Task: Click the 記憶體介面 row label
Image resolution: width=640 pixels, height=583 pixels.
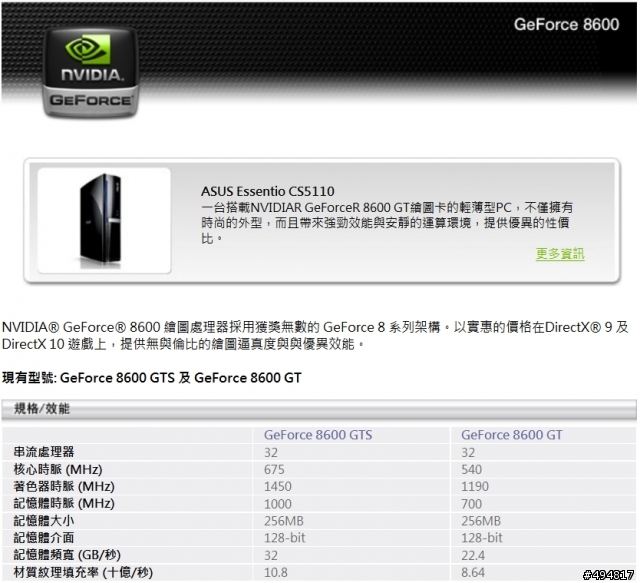Action: (44, 538)
